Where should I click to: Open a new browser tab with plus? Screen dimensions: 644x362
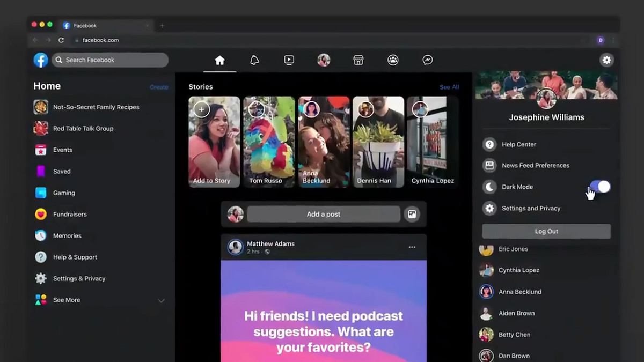[162, 25]
